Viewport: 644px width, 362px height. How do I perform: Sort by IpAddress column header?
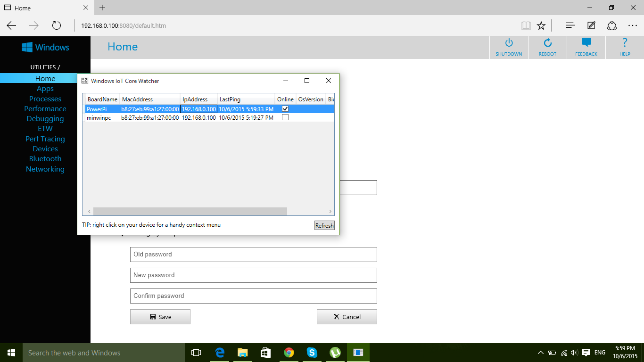tap(199, 99)
